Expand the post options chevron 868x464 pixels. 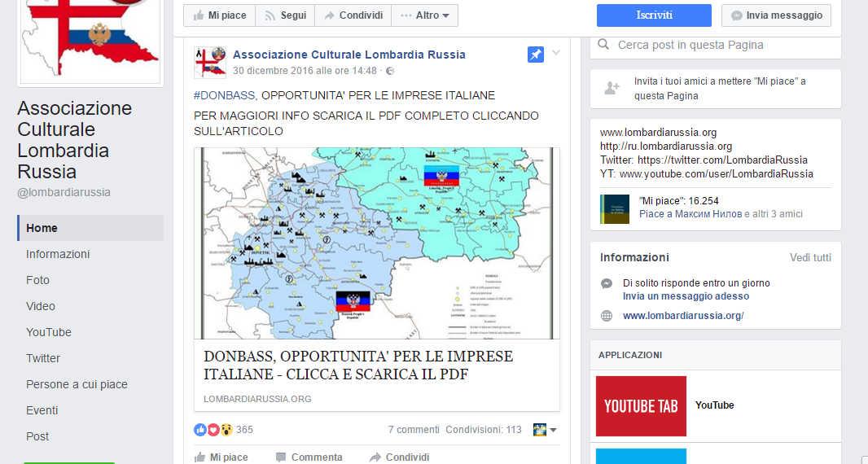(556, 54)
